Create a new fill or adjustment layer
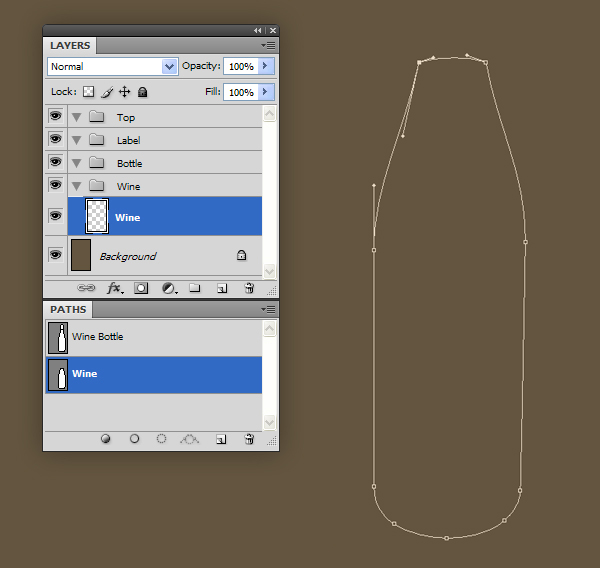This screenshot has height=568, width=600. [x=169, y=288]
